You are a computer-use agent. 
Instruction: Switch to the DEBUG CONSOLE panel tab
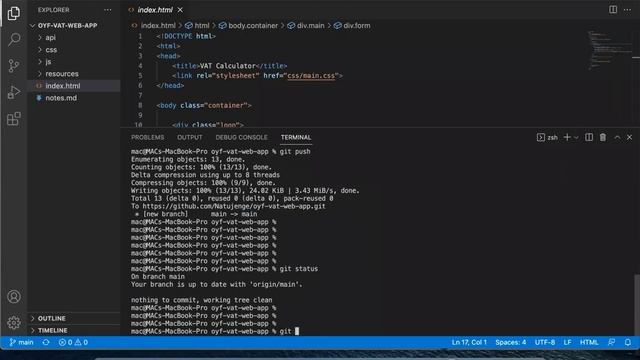[241, 138]
